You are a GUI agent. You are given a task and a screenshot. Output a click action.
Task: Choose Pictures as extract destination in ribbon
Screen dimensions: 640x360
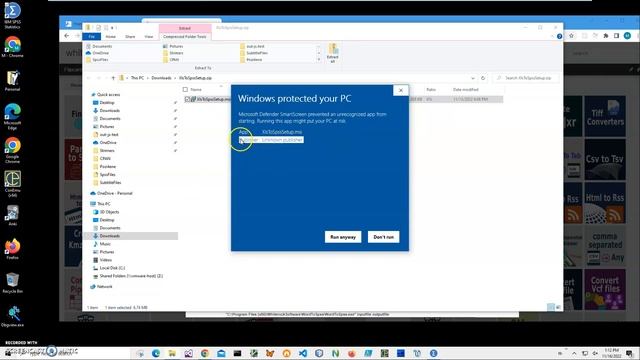coord(173,47)
